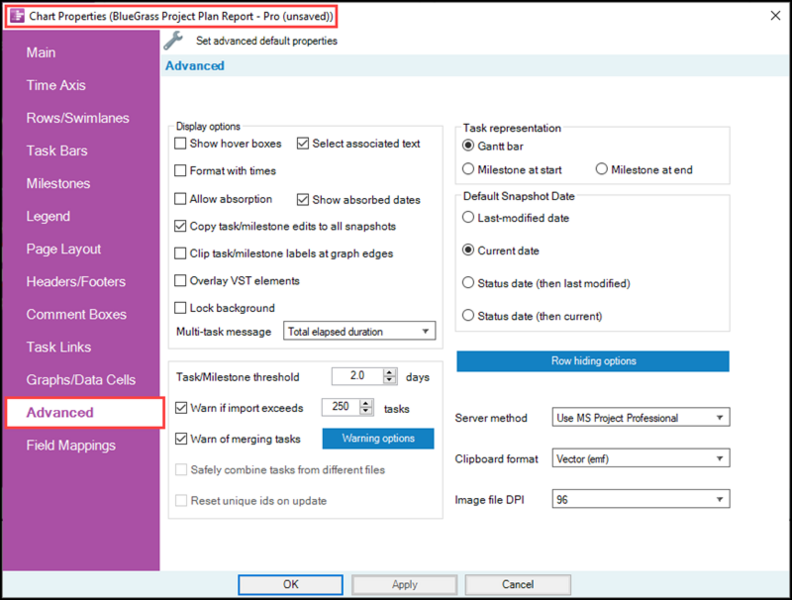Uncheck Select associated text

click(303, 143)
